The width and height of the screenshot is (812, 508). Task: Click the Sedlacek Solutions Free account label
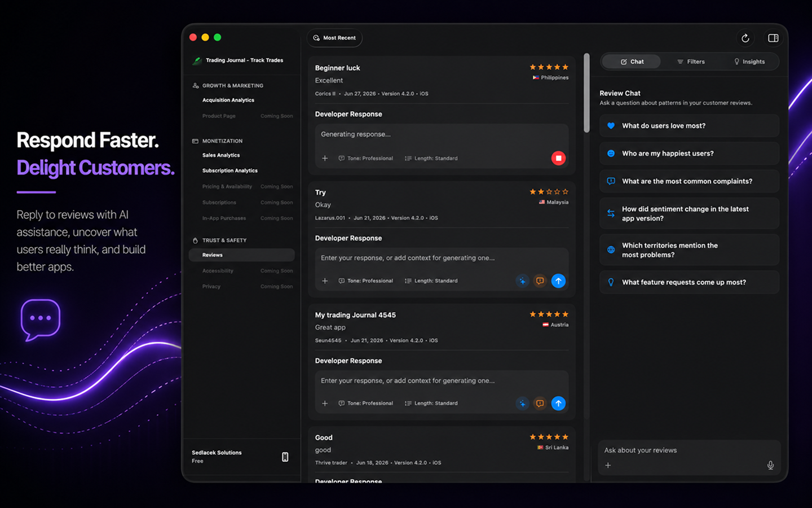217,457
